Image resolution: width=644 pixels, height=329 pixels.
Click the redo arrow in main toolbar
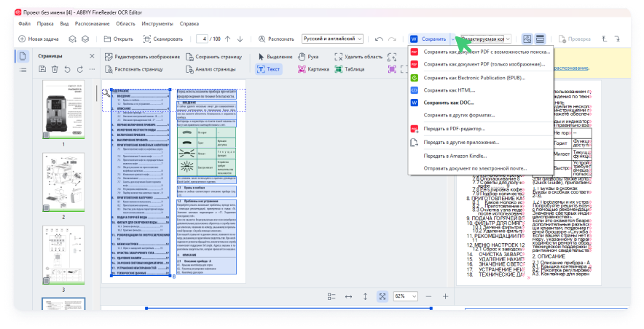(x=392, y=39)
